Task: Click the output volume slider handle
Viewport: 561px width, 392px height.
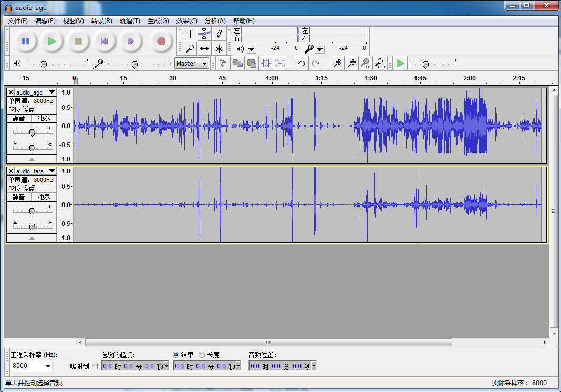Action: point(44,65)
